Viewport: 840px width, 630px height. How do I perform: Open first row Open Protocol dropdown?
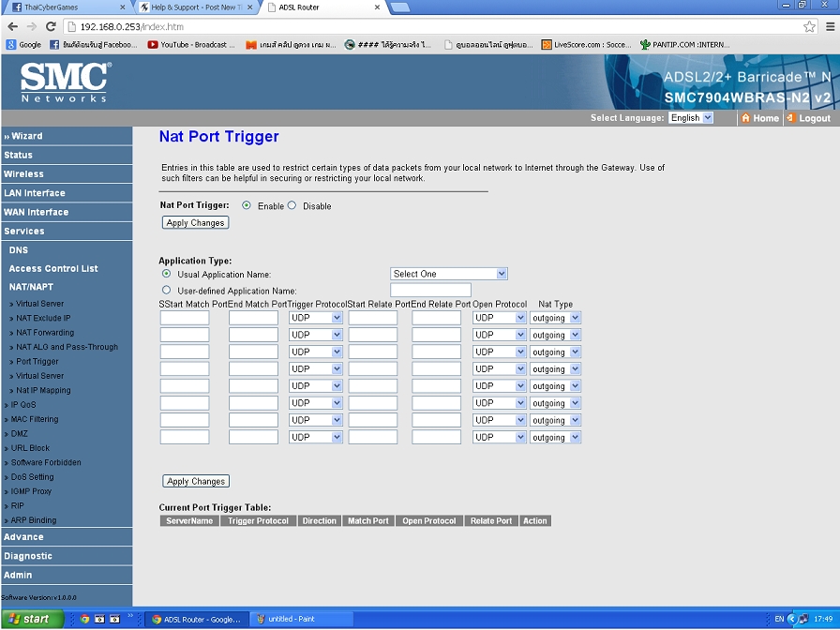(499, 318)
